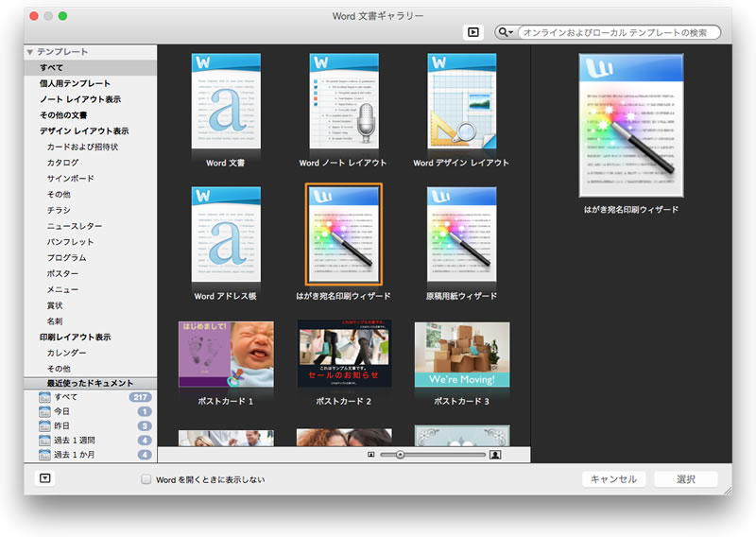Screen dimensions: 756x537
Task: Click the 最近使ったドキュメント section header
Action: pyautogui.click(x=90, y=383)
